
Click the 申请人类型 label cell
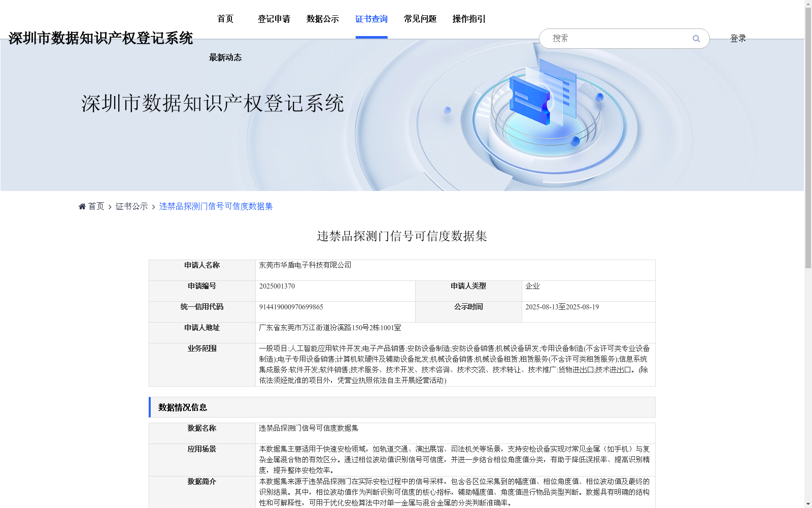(x=468, y=291)
